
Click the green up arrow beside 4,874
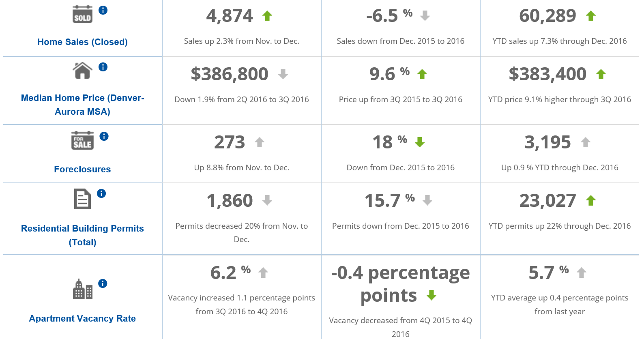point(267,16)
